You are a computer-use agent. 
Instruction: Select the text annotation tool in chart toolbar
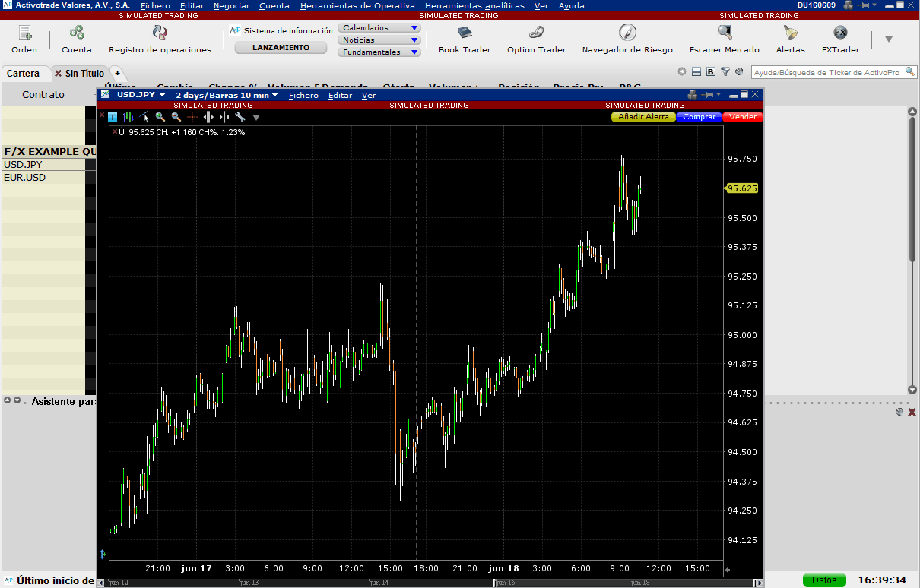coord(113,117)
